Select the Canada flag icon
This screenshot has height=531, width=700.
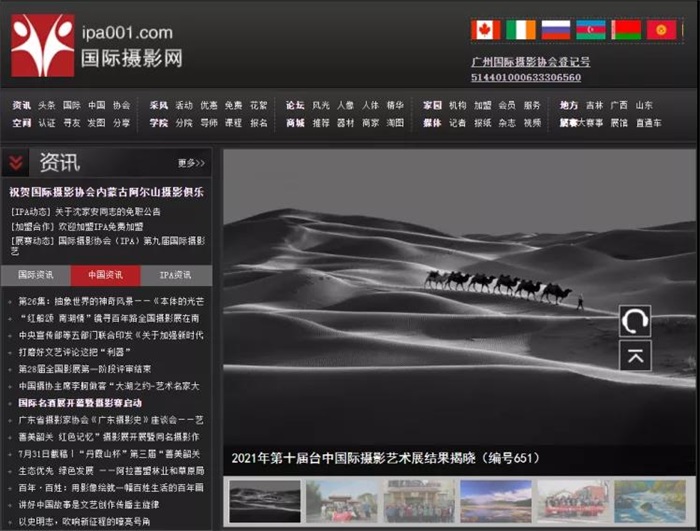point(486,30)
